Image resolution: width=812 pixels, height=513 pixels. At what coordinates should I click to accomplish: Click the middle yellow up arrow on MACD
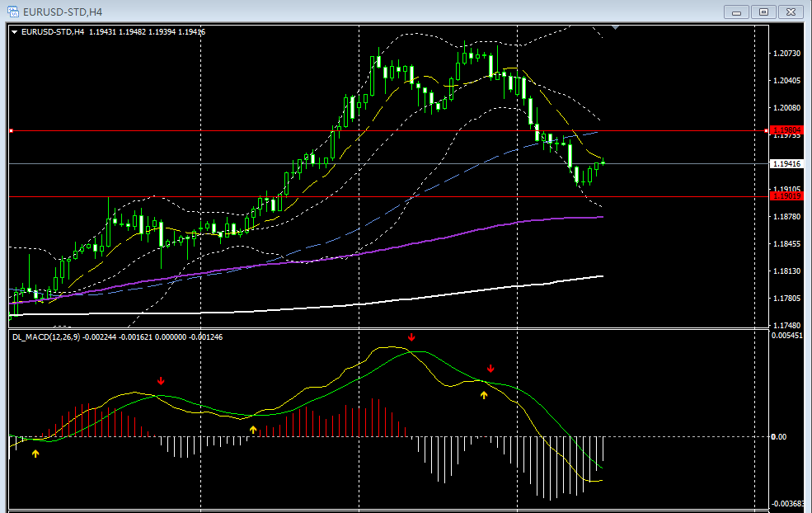click(x=253, y=429)
